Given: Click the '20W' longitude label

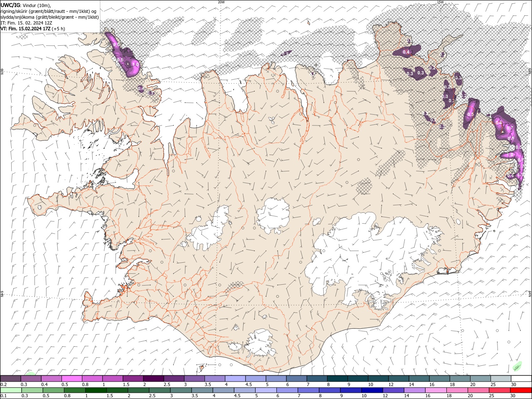Looking at the screenshot, I should [221, 2].
